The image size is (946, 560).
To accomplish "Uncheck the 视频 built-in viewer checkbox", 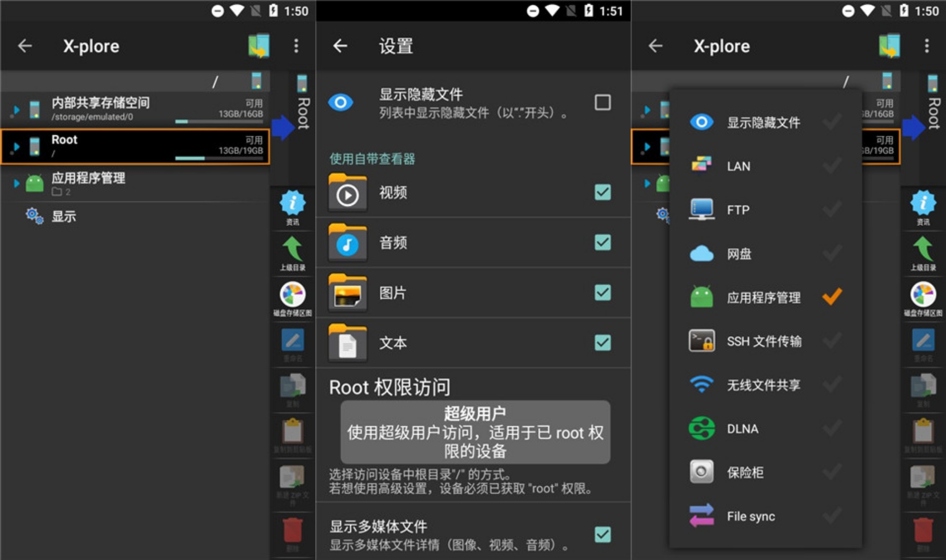I will tap(602, 192).
